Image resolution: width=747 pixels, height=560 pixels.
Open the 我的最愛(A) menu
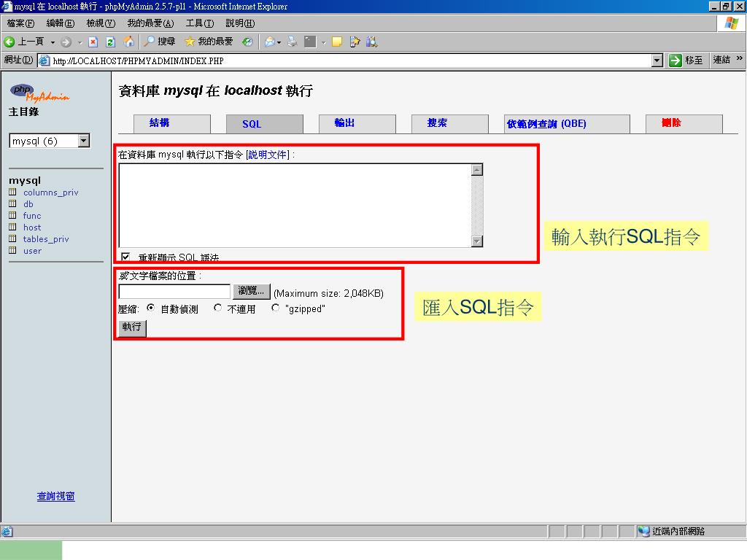150,23
